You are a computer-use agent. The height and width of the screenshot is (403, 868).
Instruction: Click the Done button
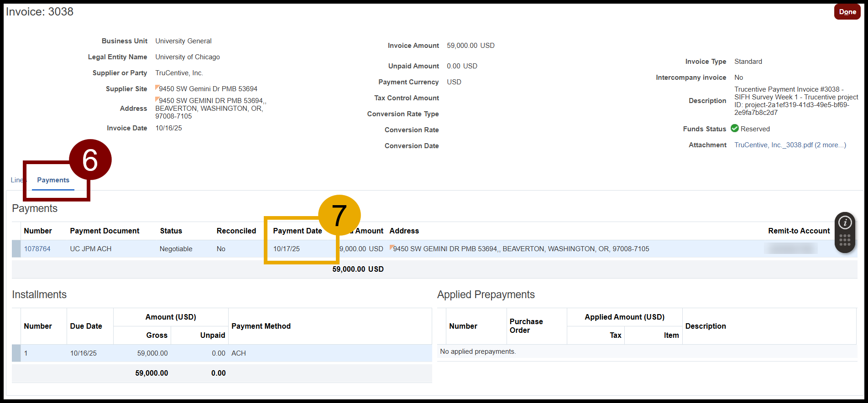(847, 12)
